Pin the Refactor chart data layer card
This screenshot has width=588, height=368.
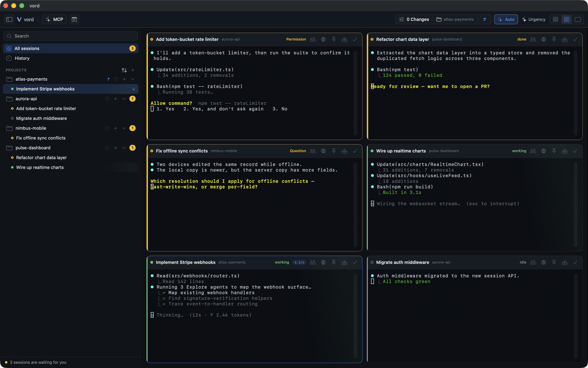pyautogui.click(x=554, y=39)
